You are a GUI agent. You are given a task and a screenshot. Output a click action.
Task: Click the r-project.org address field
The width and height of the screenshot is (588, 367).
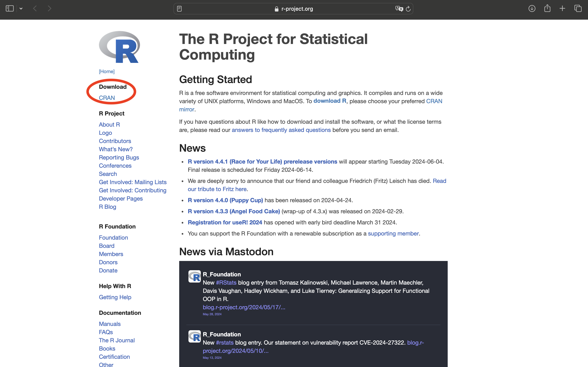click(297, 9)
